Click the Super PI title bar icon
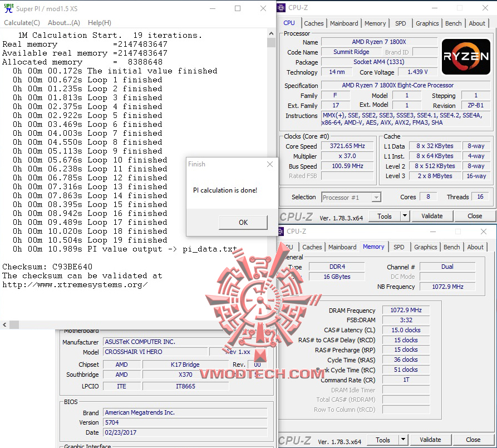This screenshot has height=448, width=497. pos(7,8)
